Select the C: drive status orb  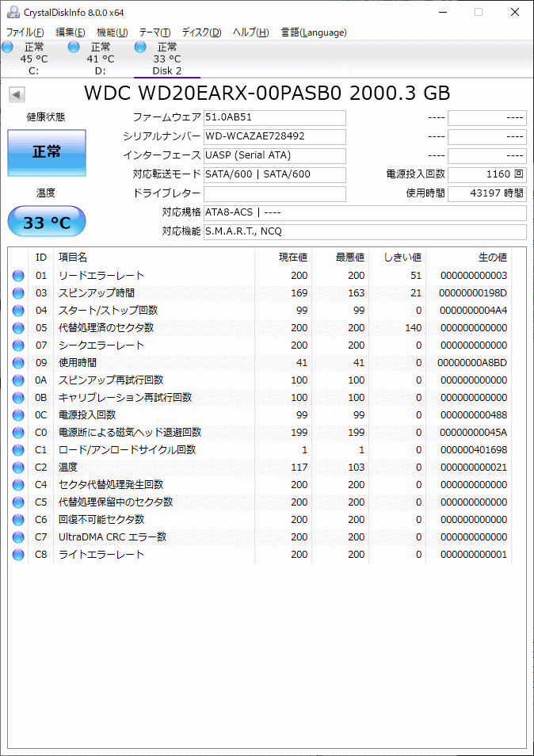pyautogui.click(x=8, y=48)
